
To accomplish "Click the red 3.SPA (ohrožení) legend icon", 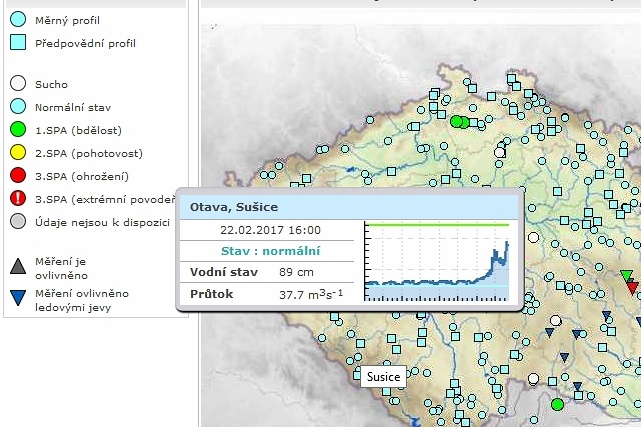I will click(x=18, y=176).
